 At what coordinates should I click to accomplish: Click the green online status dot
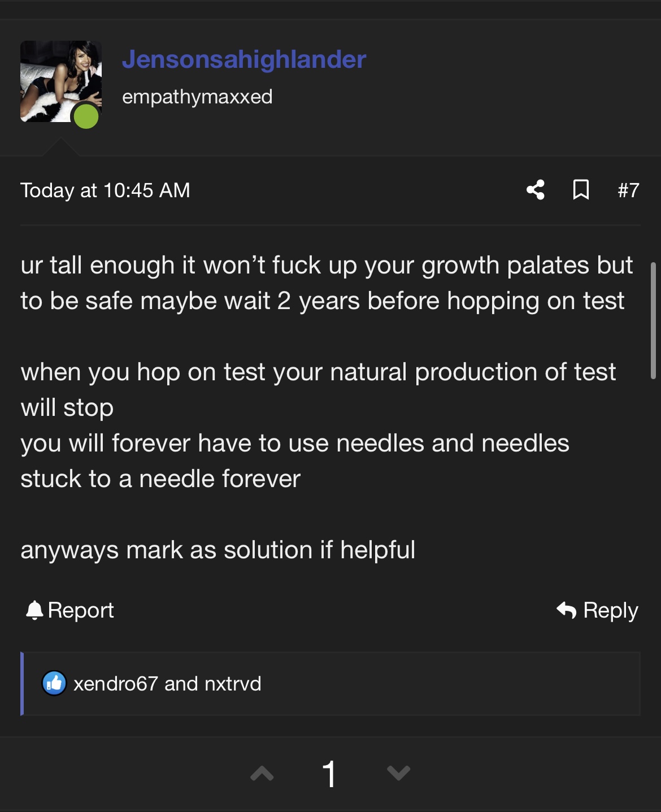click(86, 116)
